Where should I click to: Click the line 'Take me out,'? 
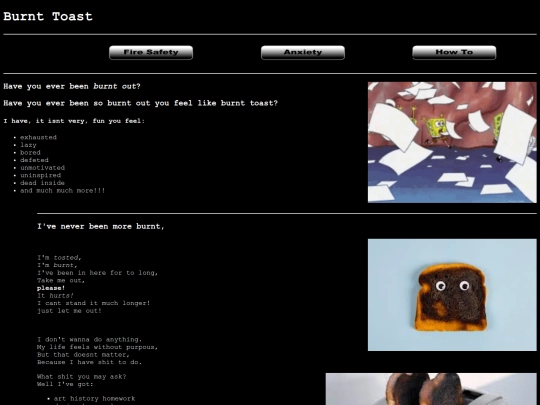(61, 280)
